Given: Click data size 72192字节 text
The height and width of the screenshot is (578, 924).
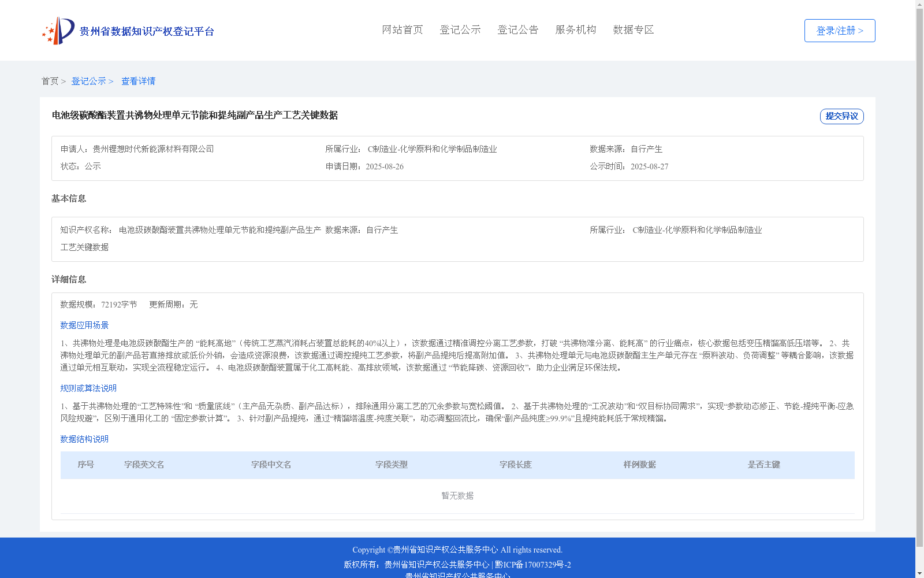Looking at the screenshot, I should [x=119, y=305].
